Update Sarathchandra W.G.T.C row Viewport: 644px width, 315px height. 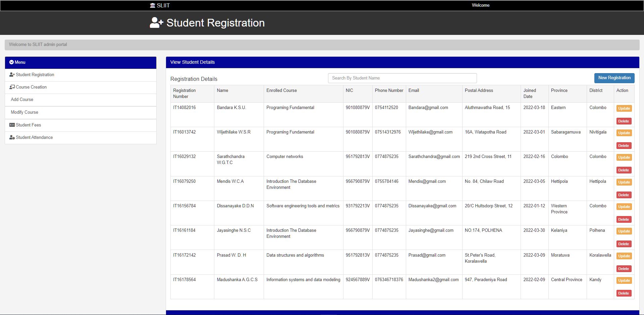624,157
